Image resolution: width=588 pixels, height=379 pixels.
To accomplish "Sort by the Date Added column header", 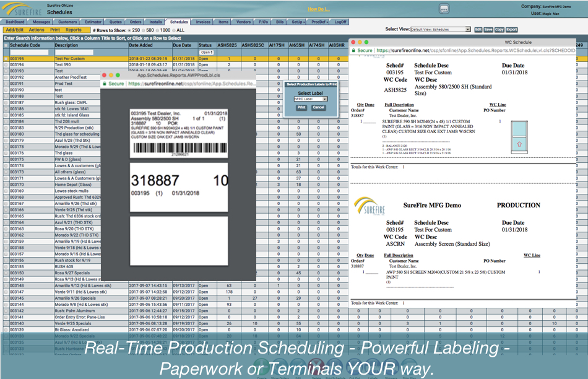I will pos(141,45).
